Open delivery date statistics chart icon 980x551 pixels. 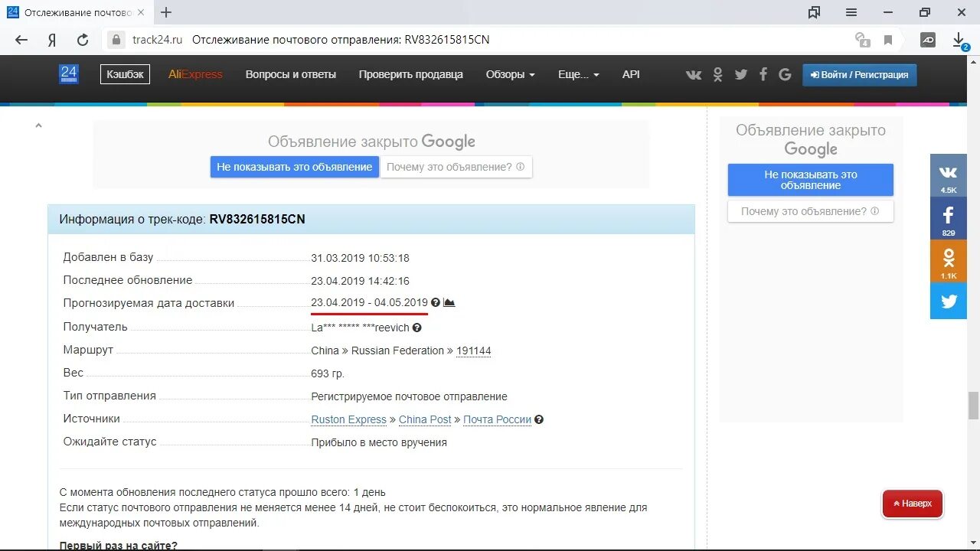pos(449,303)
